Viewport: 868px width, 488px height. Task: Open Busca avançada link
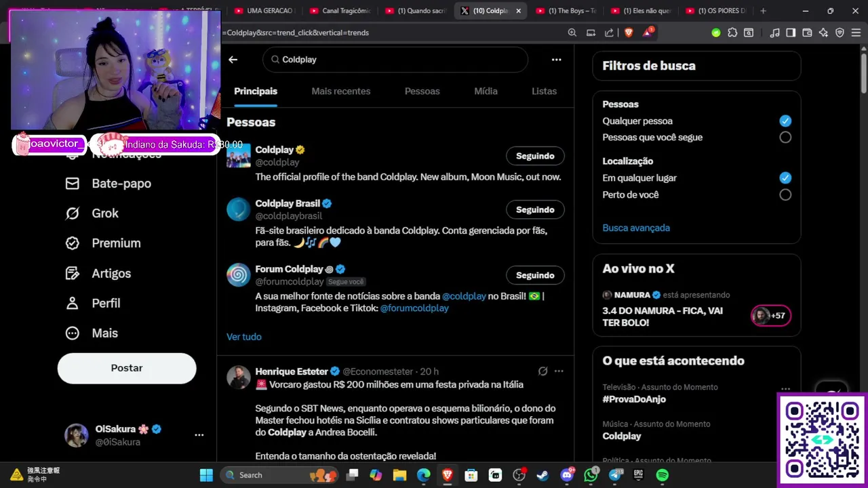click(636, 228)
